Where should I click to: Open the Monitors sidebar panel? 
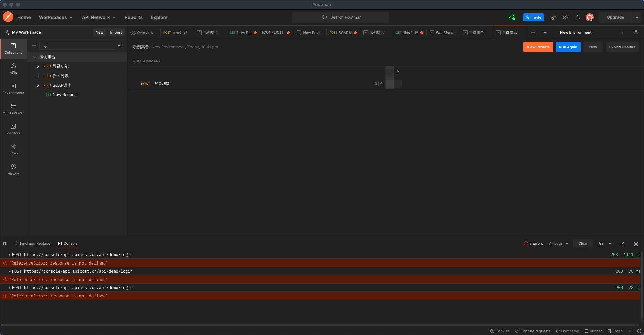(x=13, y=129)
